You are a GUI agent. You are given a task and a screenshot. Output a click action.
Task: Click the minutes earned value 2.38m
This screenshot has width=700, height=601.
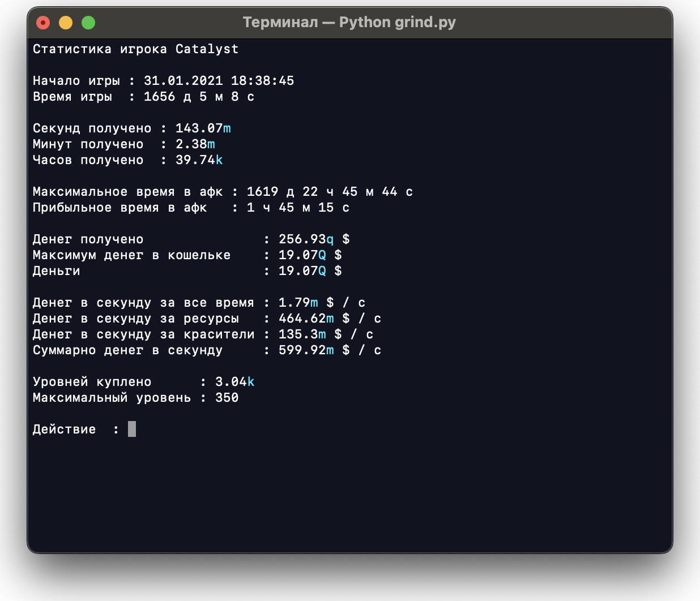point(195,144)
